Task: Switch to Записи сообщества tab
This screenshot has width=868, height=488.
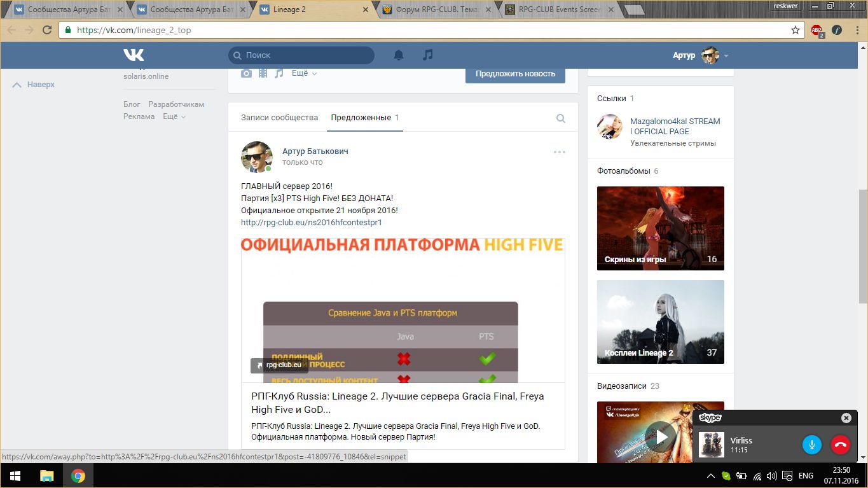Action: click(x=279, y=118)
